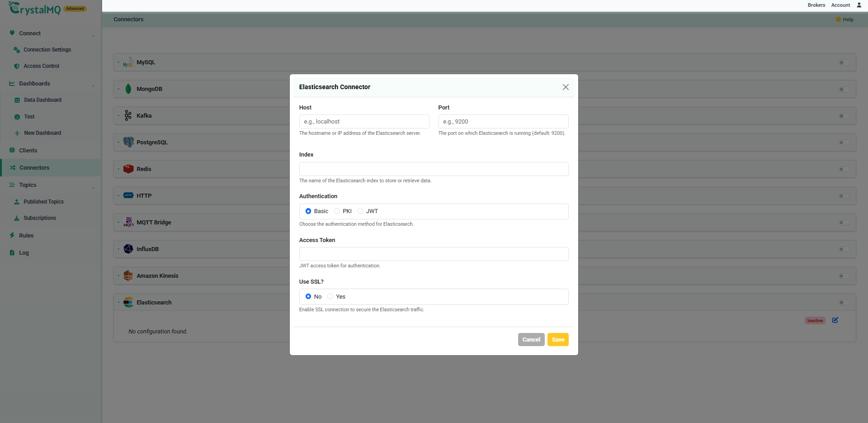The width and height of the screenshot is (868, 423).
Task: Open the Rules sidebar item
Action: 26,236
